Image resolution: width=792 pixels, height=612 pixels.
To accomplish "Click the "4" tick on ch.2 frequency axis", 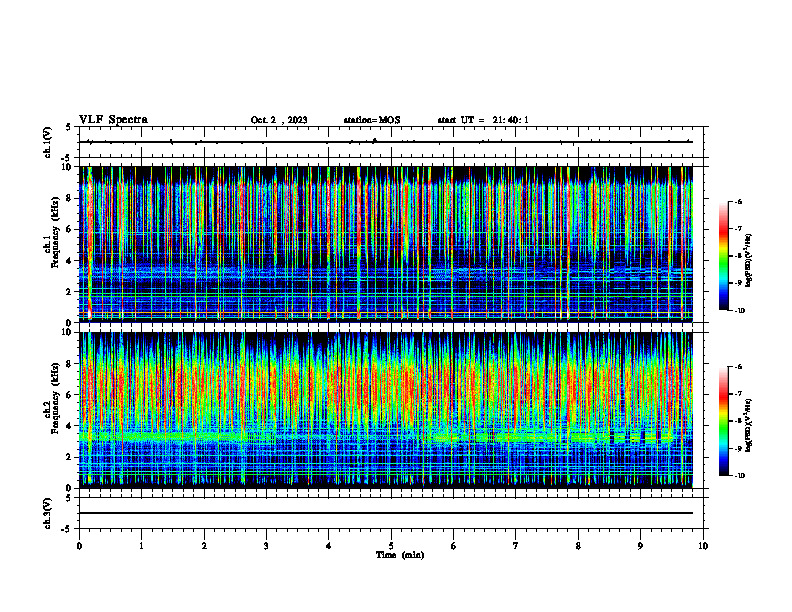I will tap(71, 426).
